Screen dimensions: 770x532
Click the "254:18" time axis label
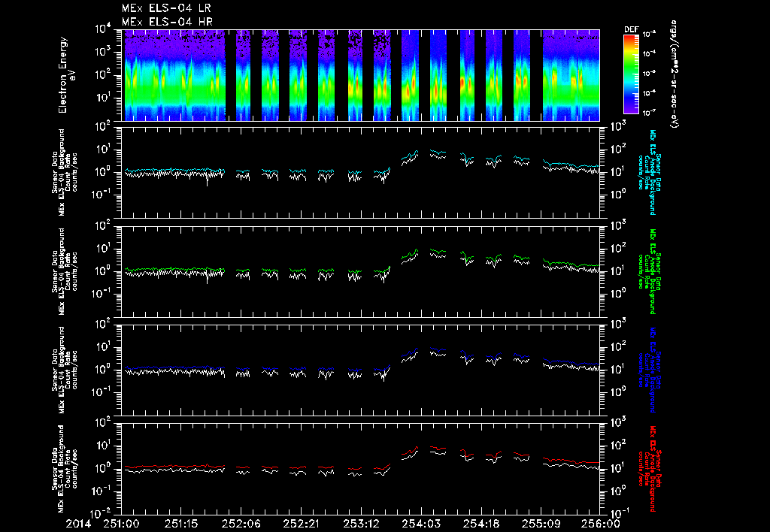[x=480, y=524]
